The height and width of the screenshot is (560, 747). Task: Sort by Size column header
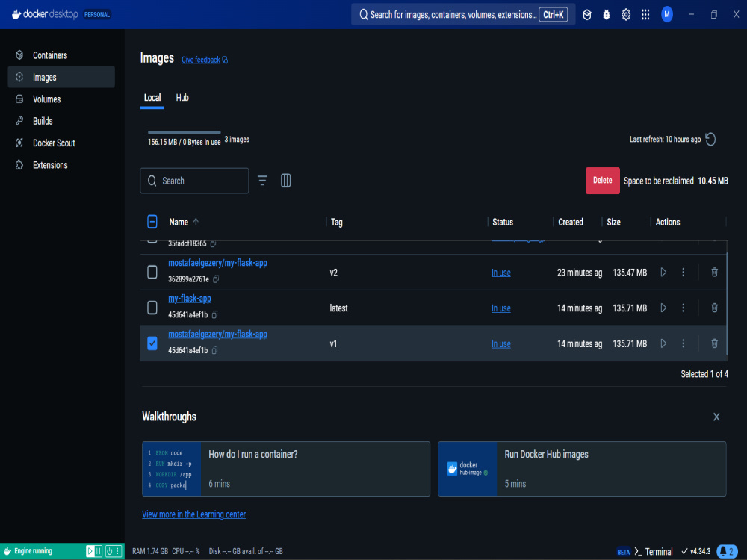[x=613, y=222]
